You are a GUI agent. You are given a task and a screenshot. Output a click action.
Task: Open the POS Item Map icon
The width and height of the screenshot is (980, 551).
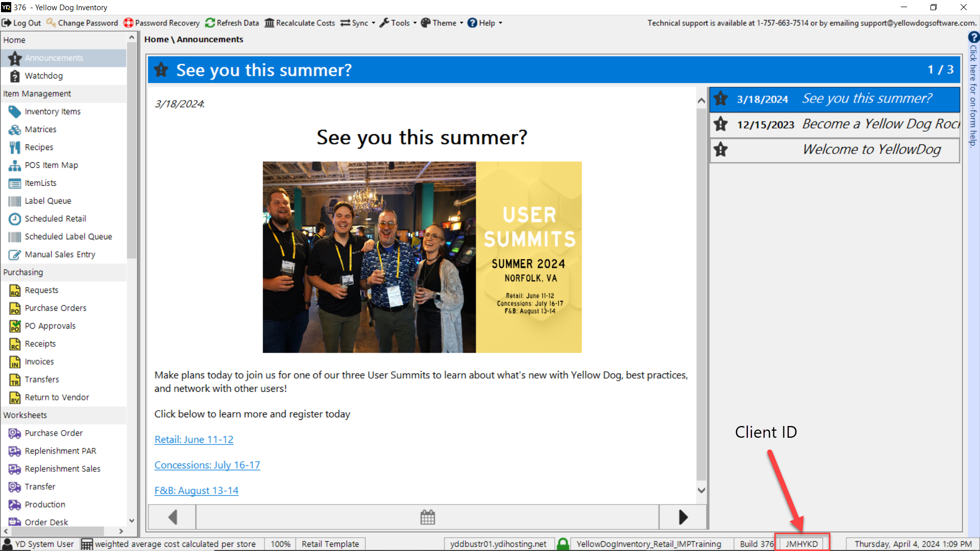point(15,165)
